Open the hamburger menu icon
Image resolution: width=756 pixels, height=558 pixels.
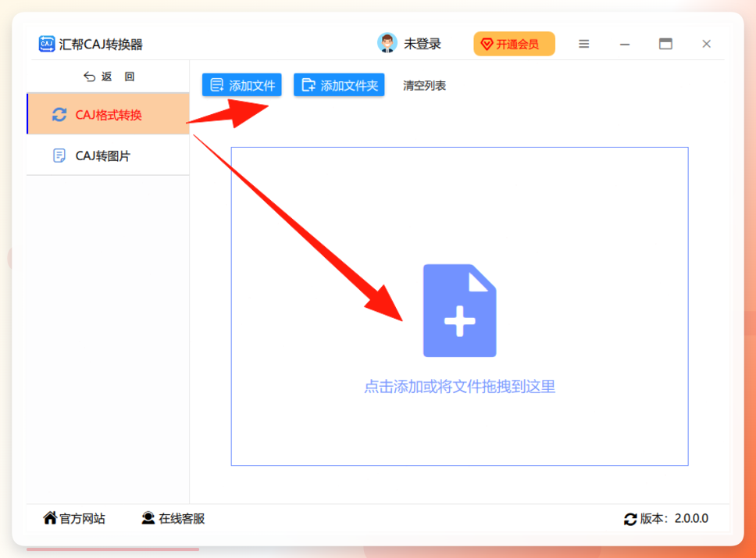[583, 44]
